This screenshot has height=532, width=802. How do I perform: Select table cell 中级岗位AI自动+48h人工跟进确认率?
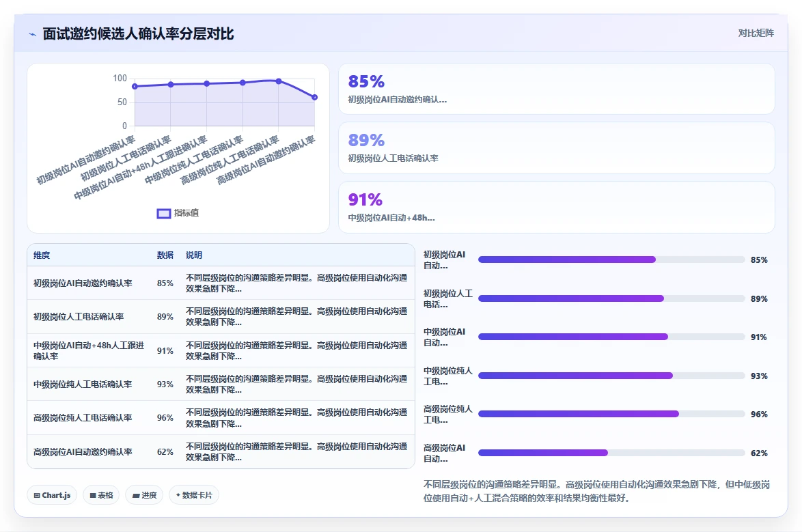[89, 351]
